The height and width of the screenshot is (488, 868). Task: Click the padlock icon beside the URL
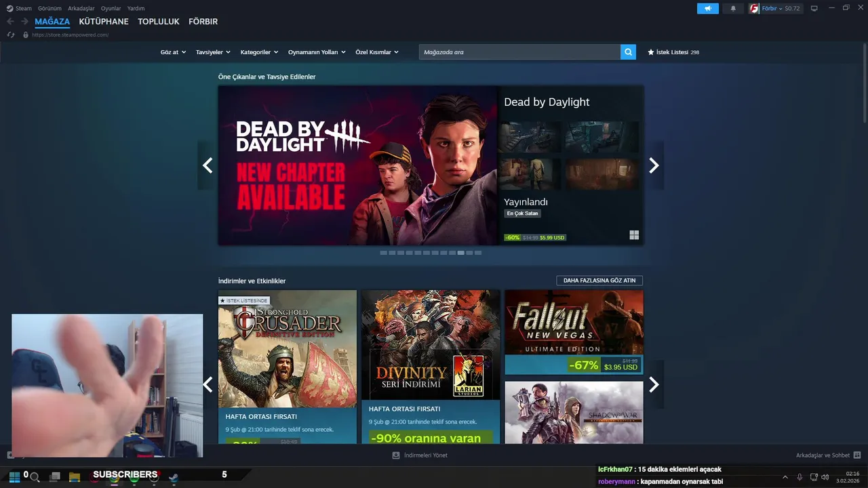pyautogui.click(x=26, y=35)
